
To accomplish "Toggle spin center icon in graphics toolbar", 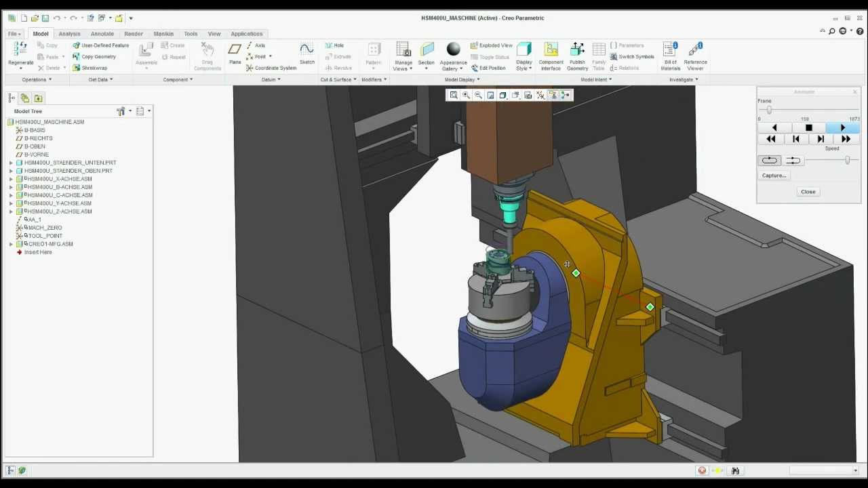I will (566, 96).
